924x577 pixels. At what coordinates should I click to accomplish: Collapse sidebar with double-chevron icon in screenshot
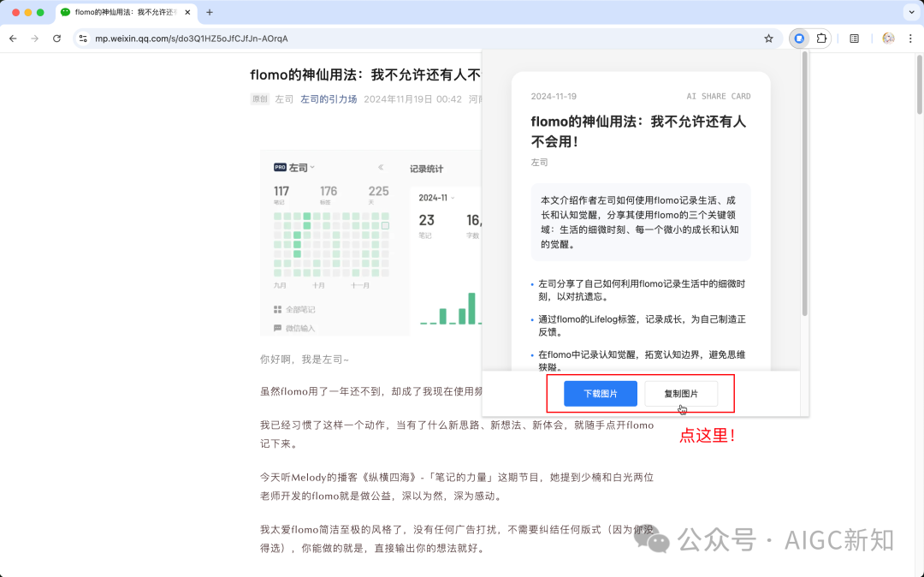coord(381,168)
